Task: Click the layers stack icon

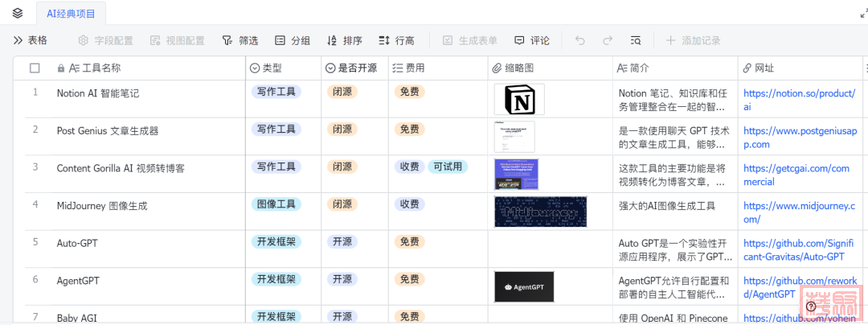Action: (x=18, y=14)
